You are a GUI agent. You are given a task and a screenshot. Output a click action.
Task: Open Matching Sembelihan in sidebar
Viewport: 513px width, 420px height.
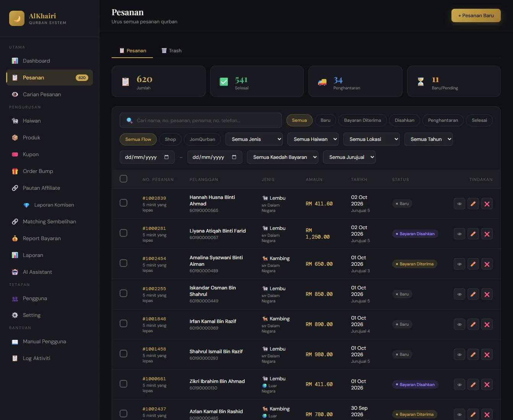coord(49,221)
